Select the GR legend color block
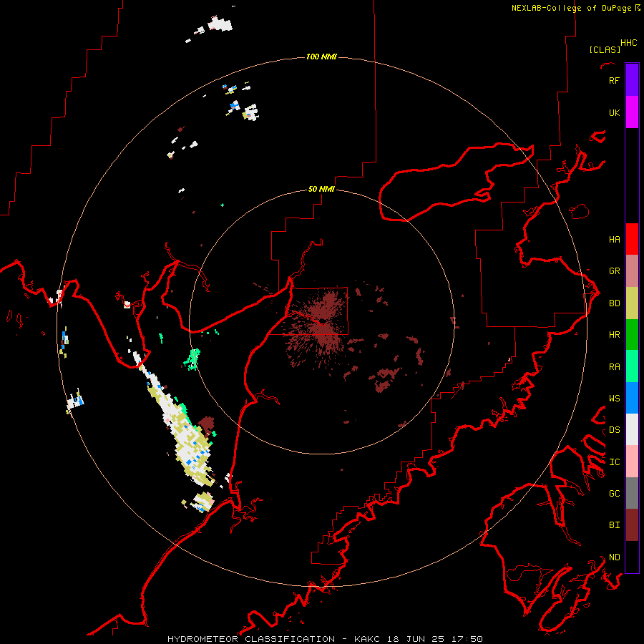 632,271
